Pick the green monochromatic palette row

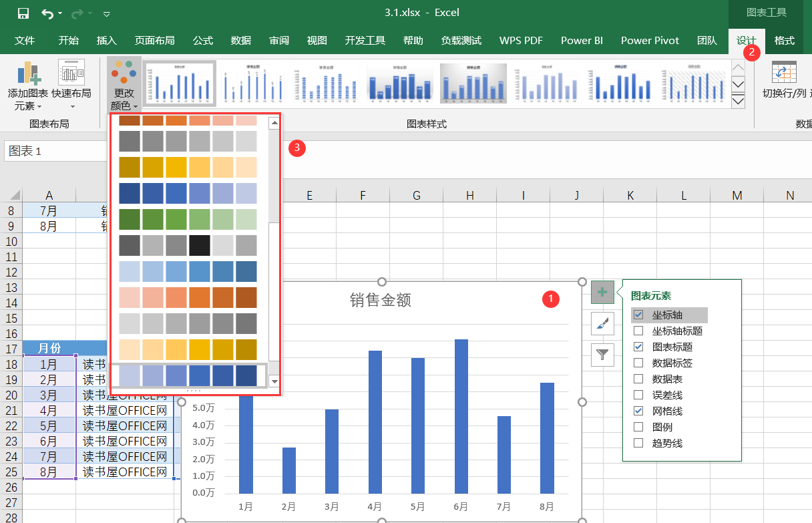pyautogui.click(x=188, y=219)
